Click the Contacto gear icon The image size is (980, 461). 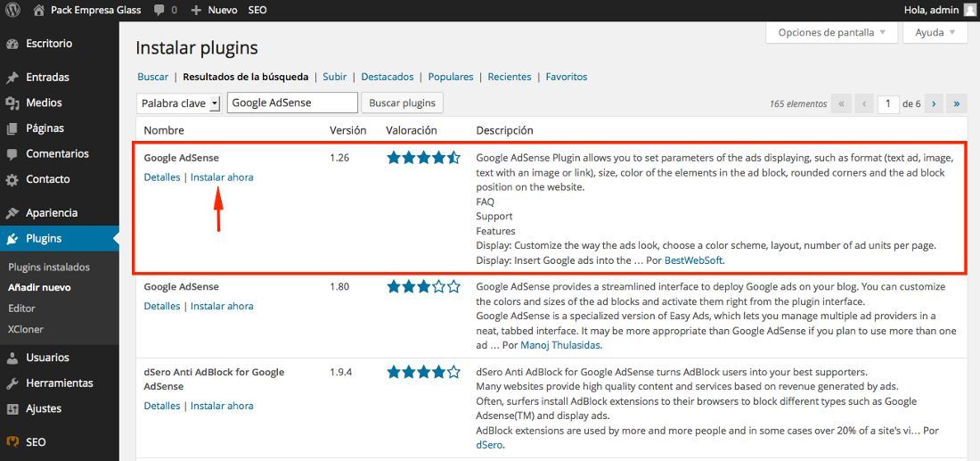(x=12, y=179)
